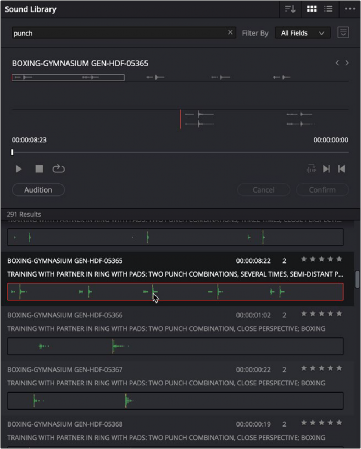Viewport: 361px width, 449px height.
Task: Select the BOXING-GYMNASIUM GEN-HDF-05368 result
Action: (65, 424)
